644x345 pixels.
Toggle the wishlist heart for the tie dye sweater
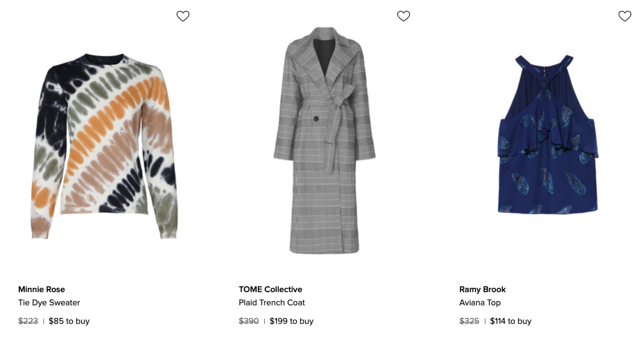(x=183, y=16)
